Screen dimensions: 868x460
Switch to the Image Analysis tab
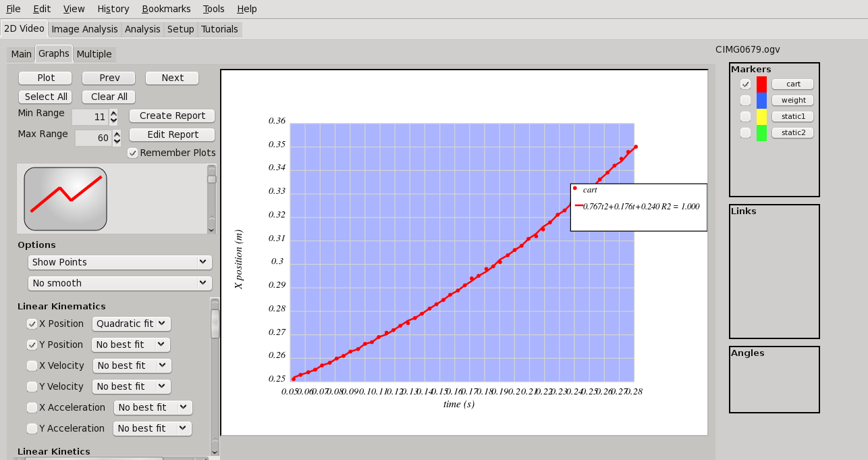[x=84, y=29]
